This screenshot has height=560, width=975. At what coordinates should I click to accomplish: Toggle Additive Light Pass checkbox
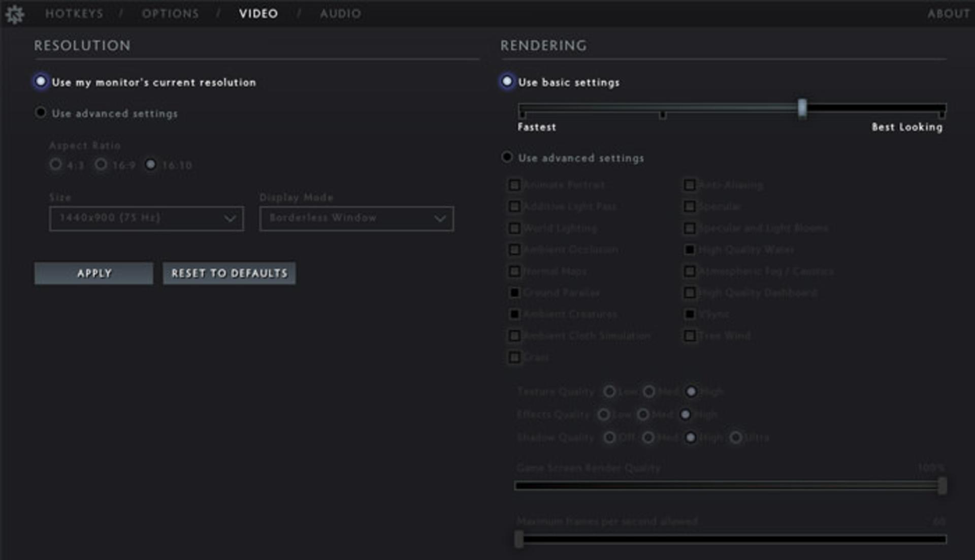coord(514,206)
